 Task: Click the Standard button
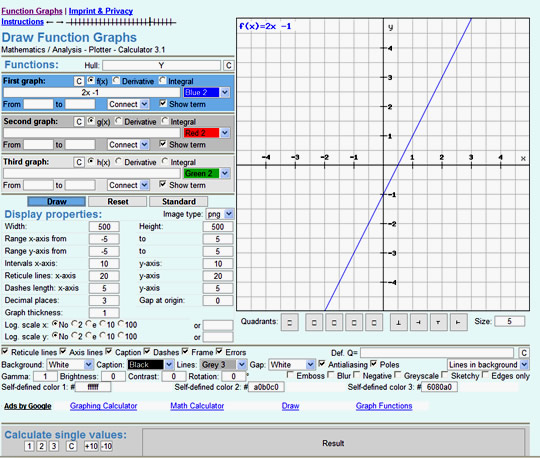[x=179, y=201]
